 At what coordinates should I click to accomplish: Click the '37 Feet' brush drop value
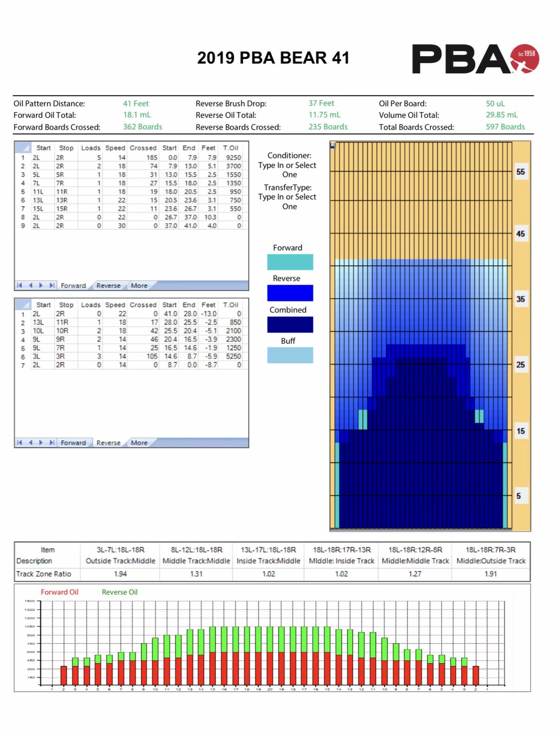pos(321,103)
